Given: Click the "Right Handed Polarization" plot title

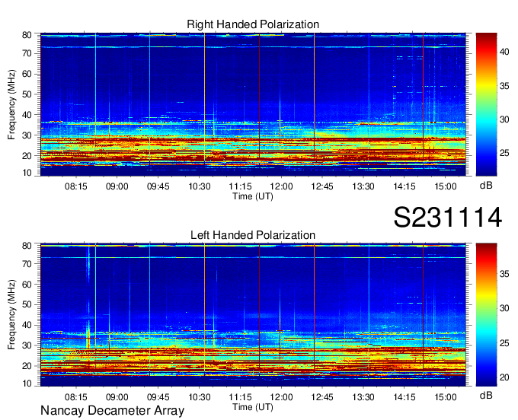Looking at the screenshot, I should point(253,24).
